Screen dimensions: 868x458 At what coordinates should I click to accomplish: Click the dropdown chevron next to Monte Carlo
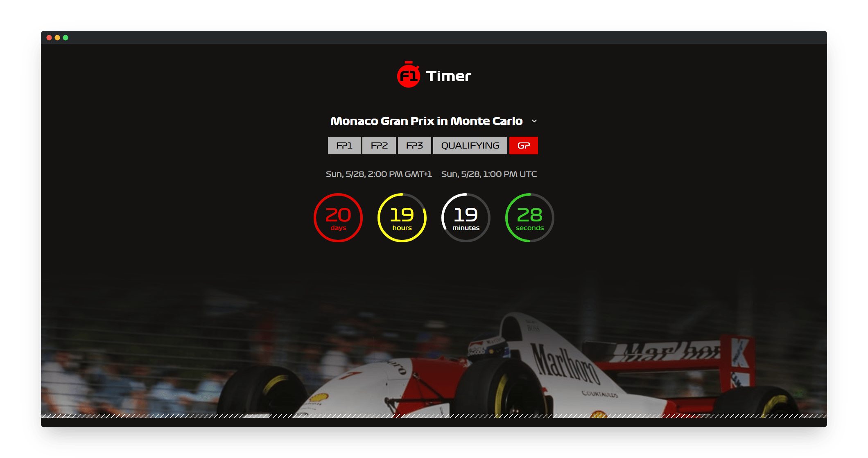tap(534, 120)
